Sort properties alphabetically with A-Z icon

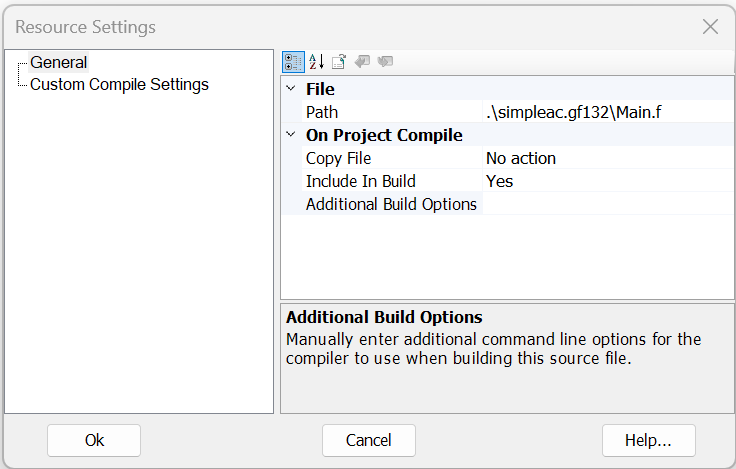pos(316,62)
